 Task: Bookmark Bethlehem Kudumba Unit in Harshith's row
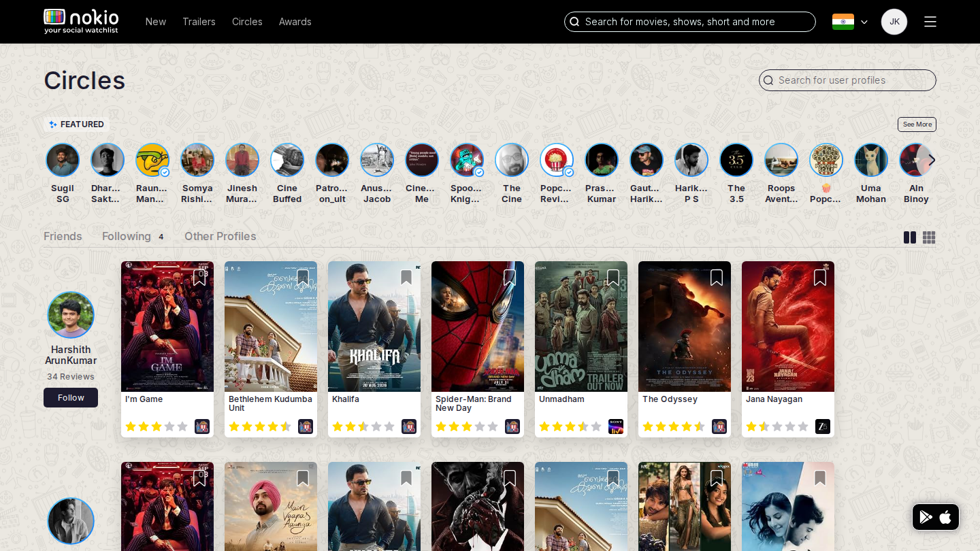pyautogui.click(x=303, y=278)
